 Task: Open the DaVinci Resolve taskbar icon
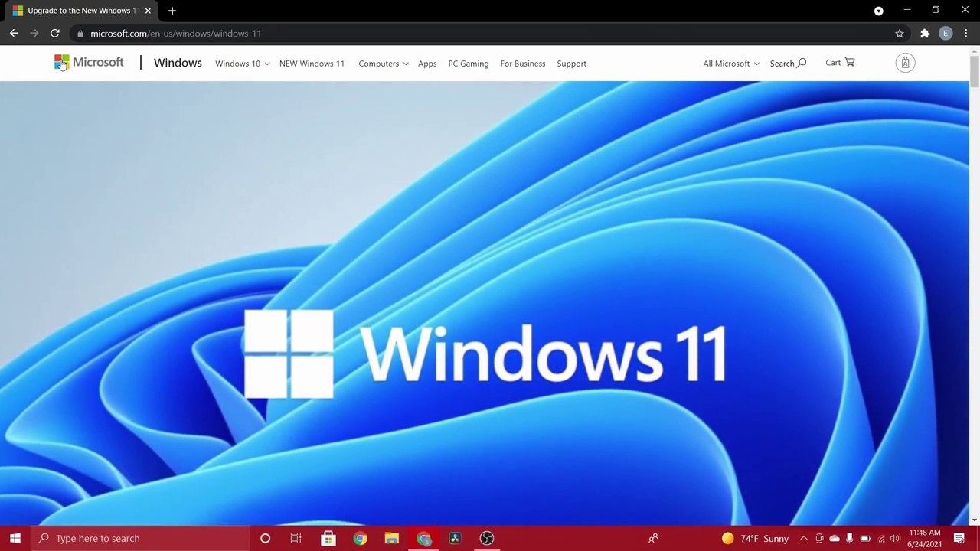point(455,538)
